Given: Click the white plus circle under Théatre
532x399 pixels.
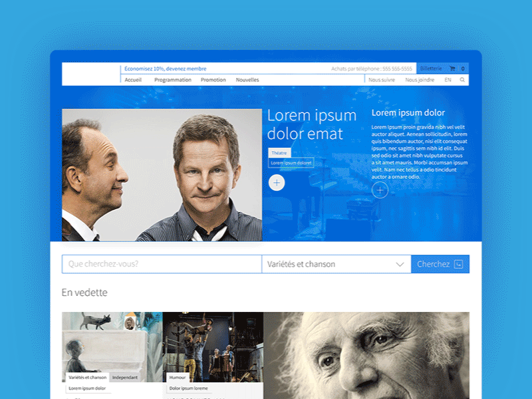Looking at the screenshot, I should tap(277, 183).
